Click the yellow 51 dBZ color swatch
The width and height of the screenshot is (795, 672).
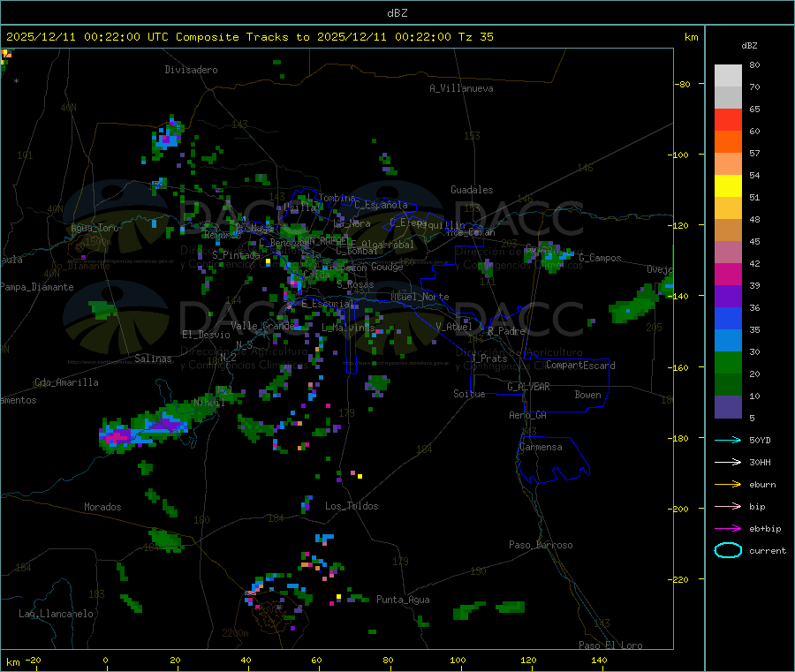point(728,186)
